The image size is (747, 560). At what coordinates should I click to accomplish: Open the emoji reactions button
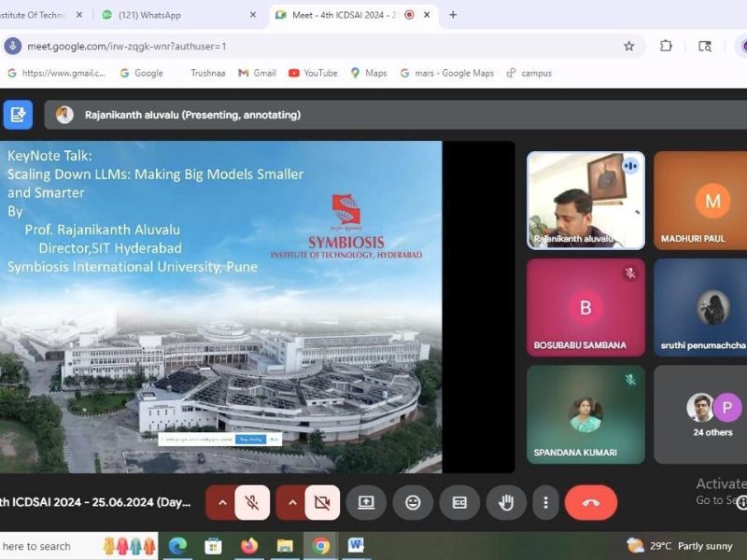413,503
